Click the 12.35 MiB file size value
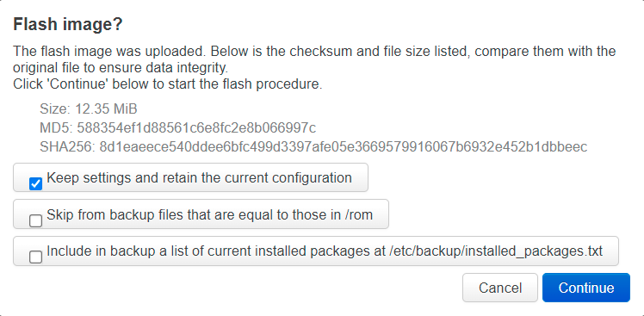Screen dimensions: 644x316 point(106,108)
